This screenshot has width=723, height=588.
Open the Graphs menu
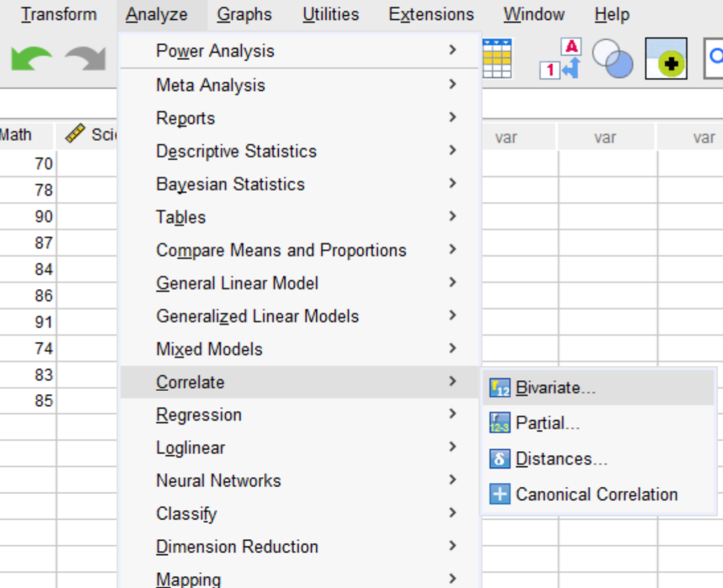245,14
